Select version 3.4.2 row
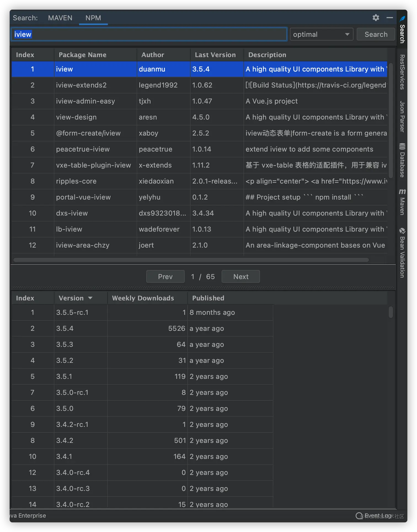Screen dimensions: 417x532 (142, 440)
